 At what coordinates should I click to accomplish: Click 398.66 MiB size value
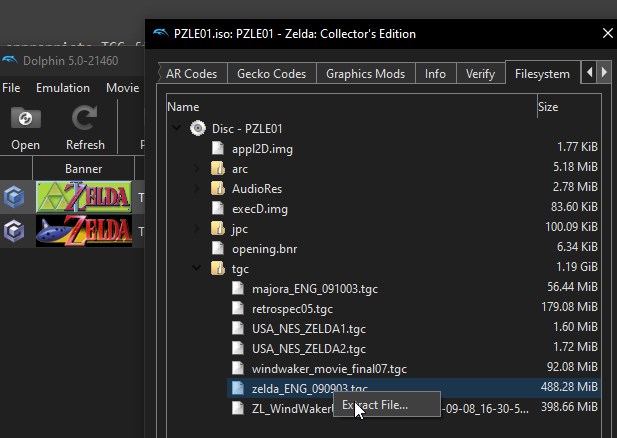[569, 407]
